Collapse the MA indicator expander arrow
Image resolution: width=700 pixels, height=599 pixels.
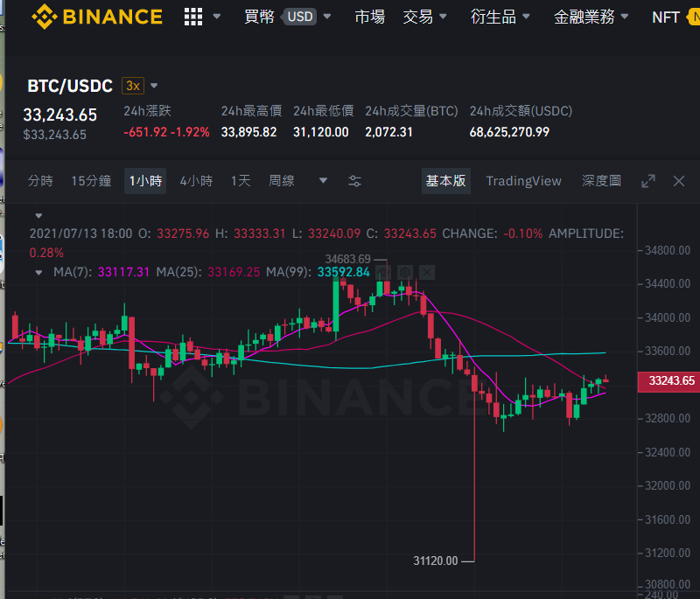tap(38, 273)
